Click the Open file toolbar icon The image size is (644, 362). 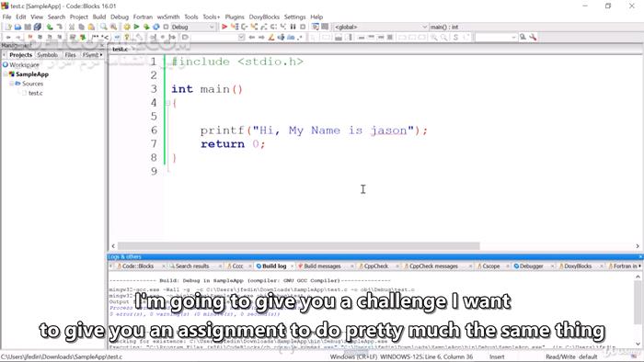[17, 27]
